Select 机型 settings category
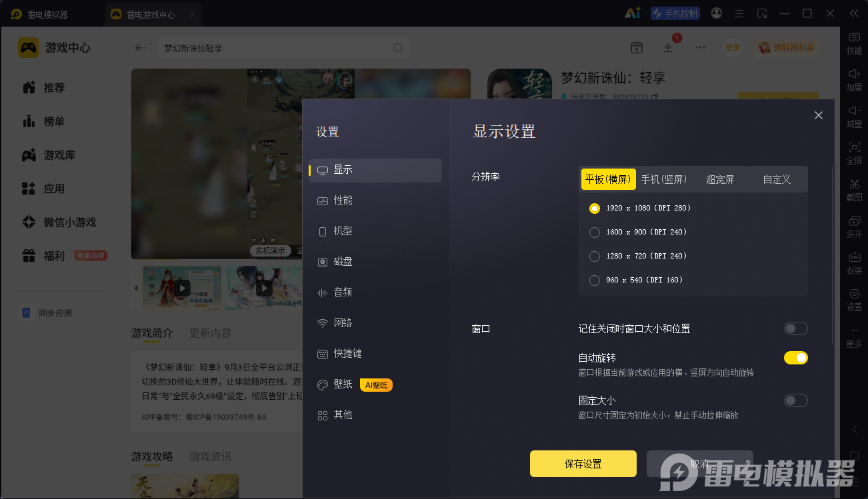 click(x=375, y=231)
